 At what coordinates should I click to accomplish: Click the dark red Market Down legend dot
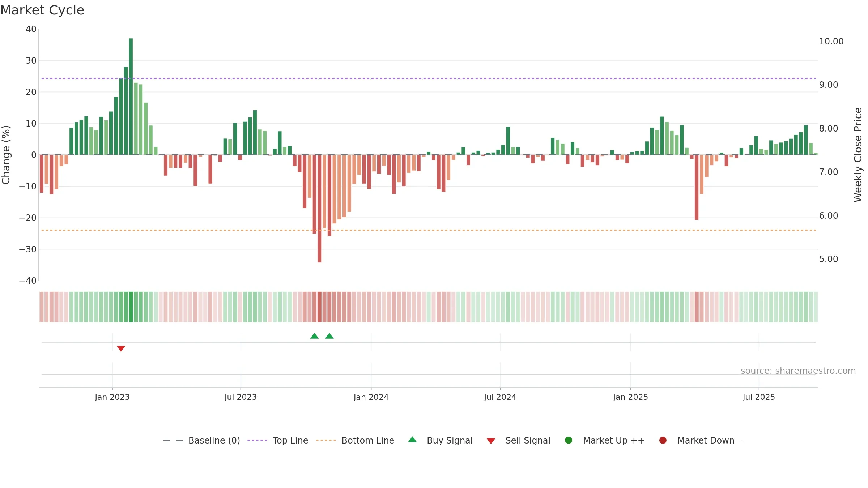[x=663, y=440]
